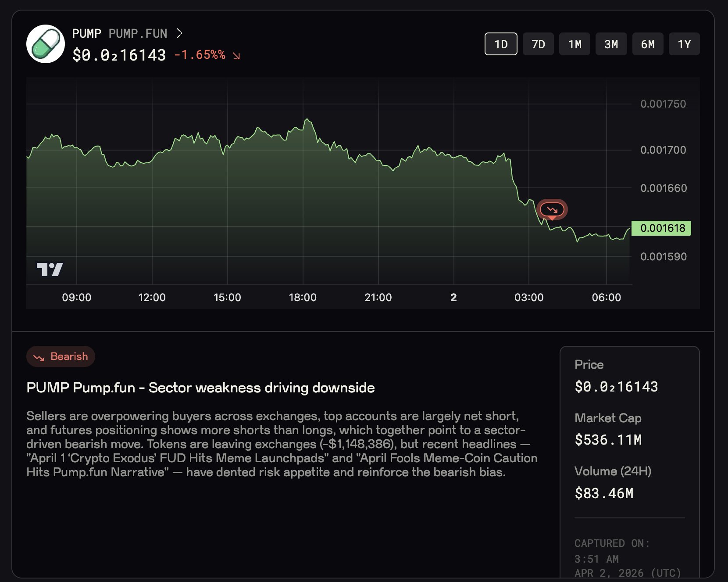
Task: Click the bearish signal marker on the chart
Action: (x=552, y=210)
